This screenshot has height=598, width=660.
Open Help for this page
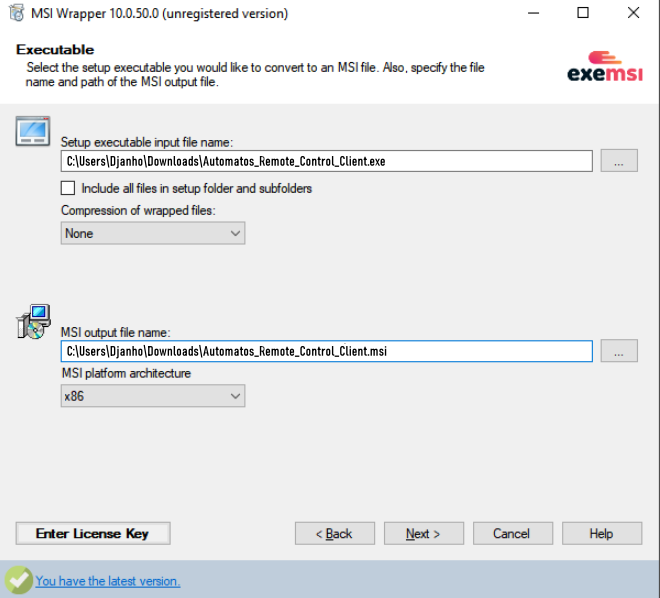[602, 534]
